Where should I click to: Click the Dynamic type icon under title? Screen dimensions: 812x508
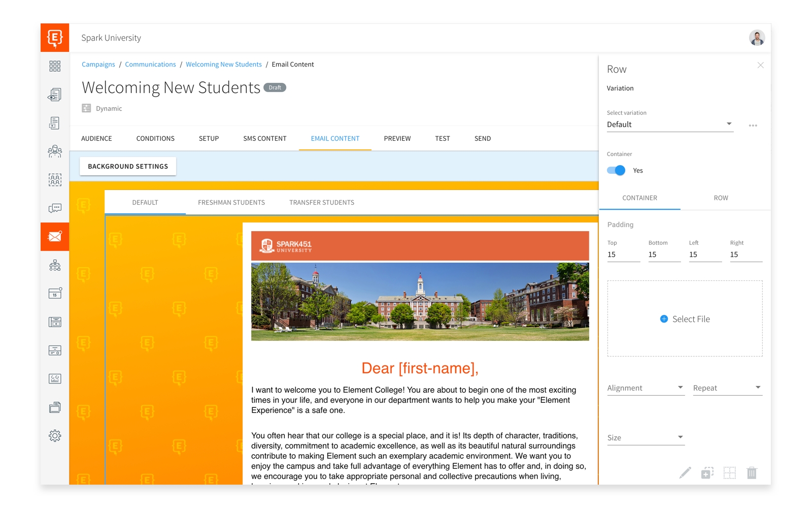pyautogui.click(x=86, y=108)
